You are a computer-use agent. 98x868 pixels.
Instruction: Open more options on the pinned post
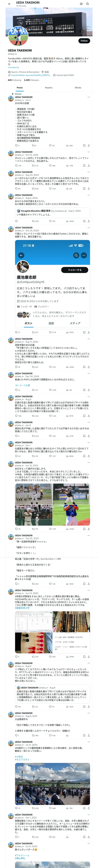(89, 97)
